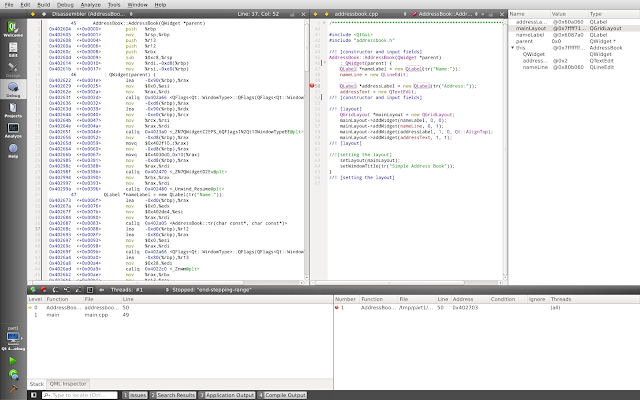The height and width of the screenshot is (400, 640).
Task: Switch to Analyze mode
Action: [13, 130]
